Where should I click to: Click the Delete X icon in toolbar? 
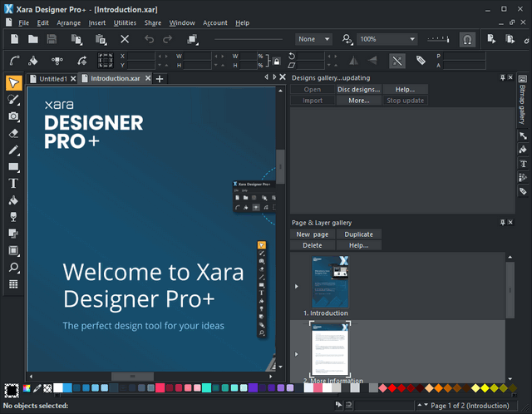125,39
